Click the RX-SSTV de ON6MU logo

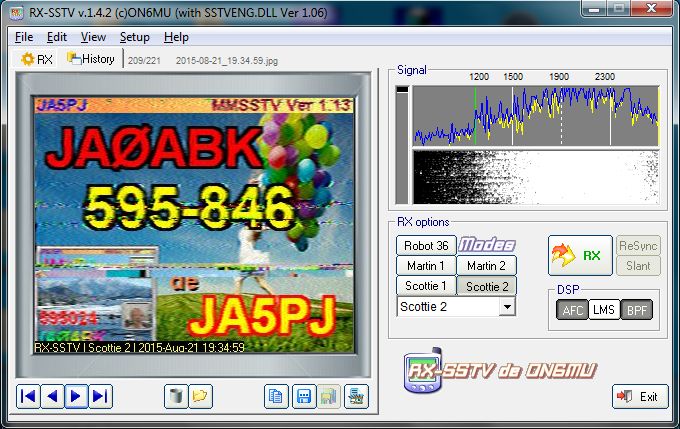501,370
